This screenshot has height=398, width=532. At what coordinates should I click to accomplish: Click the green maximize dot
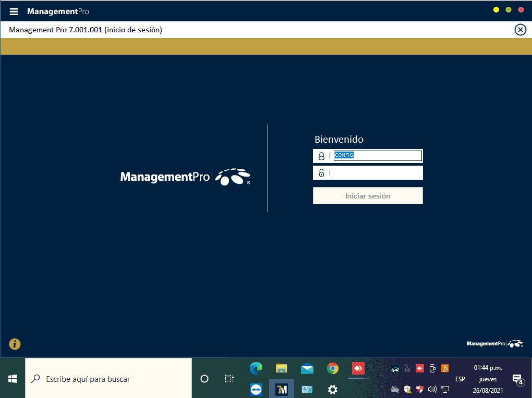pyautogui.click(x=509, y=10)
